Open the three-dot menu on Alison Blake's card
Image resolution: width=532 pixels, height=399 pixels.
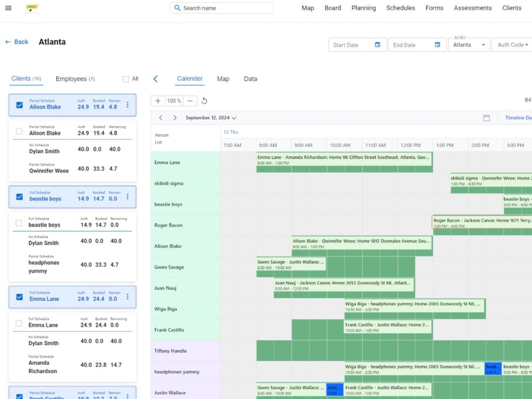pos(128,104)
